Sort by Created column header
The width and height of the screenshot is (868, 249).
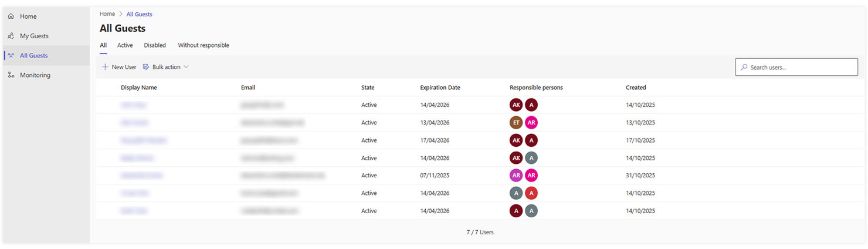(x=636, y=88)
